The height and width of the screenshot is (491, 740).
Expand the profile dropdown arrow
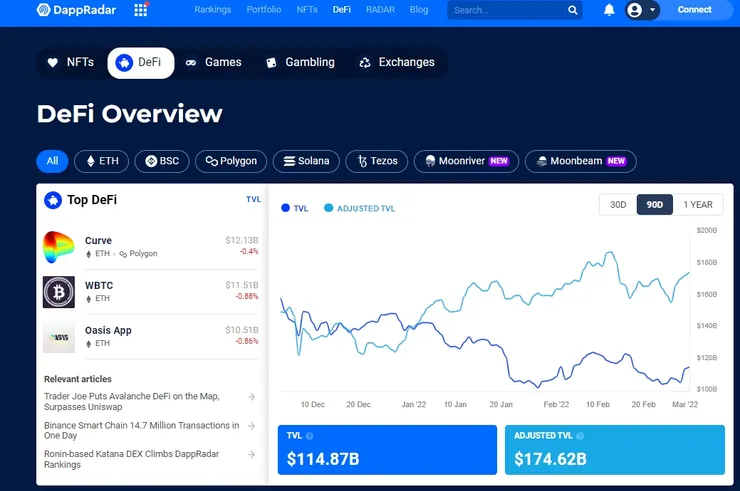coord(653,10)
